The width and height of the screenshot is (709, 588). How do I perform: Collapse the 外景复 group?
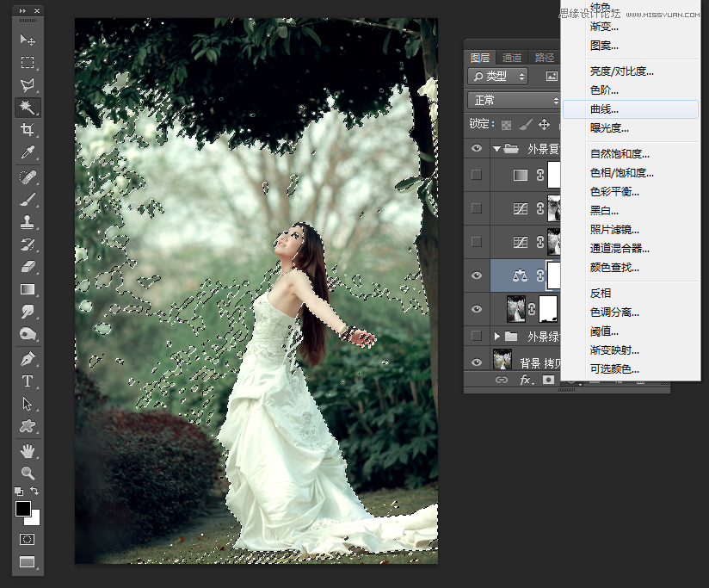coord(496,148)
